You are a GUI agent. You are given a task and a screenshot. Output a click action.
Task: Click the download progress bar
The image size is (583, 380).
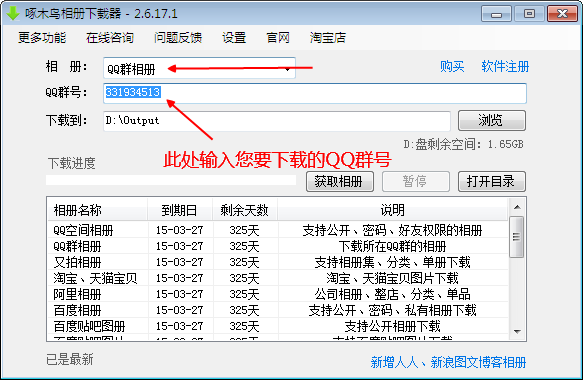(171, 180)
